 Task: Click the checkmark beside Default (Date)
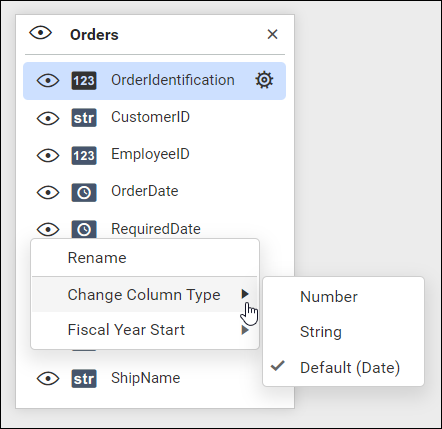(x=278, y=366)
